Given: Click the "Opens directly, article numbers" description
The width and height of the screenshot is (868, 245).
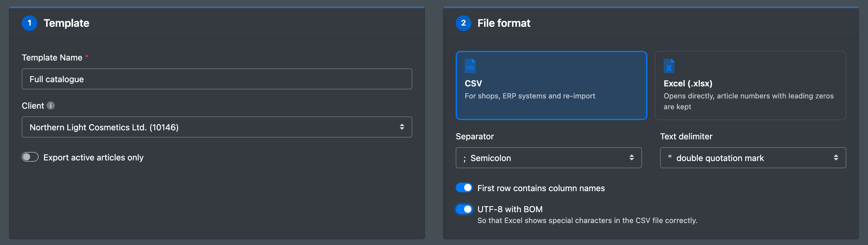Looking at the screenshot, I should (x=748, y=101).
